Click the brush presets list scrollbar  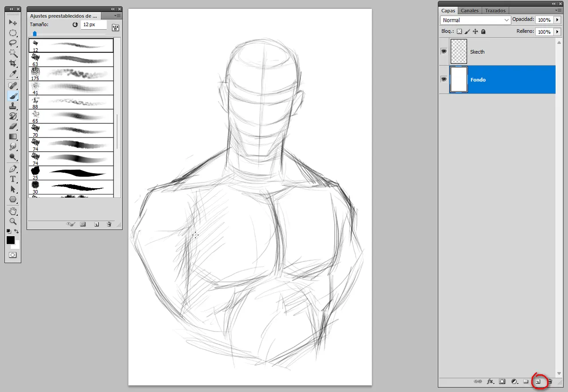(117, 131)
